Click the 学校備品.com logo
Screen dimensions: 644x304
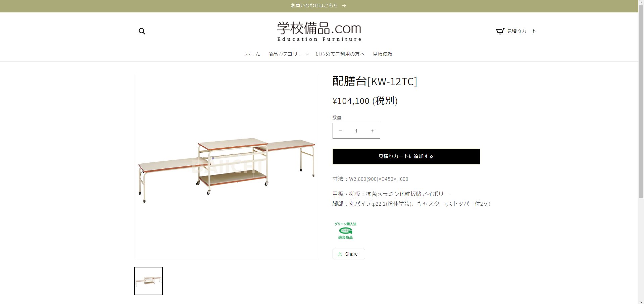pos(319,32)
